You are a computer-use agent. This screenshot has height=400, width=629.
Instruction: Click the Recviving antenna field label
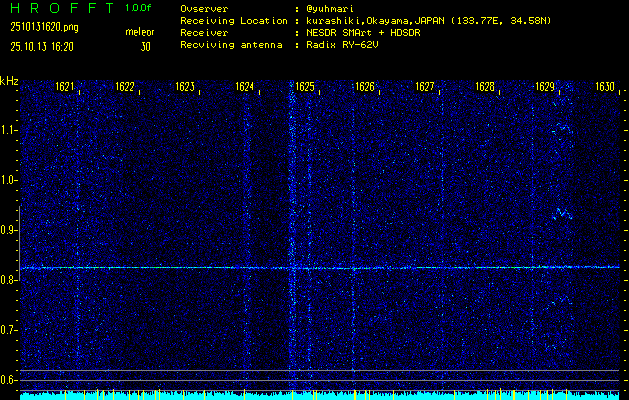[231, 45]
